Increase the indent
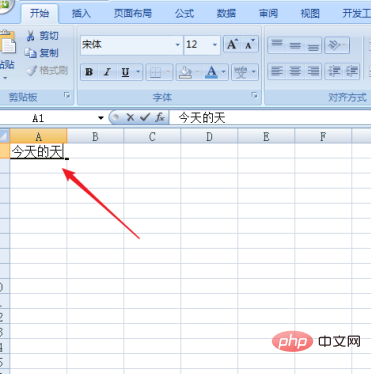 pyautogui.click(x=351, y=71)
